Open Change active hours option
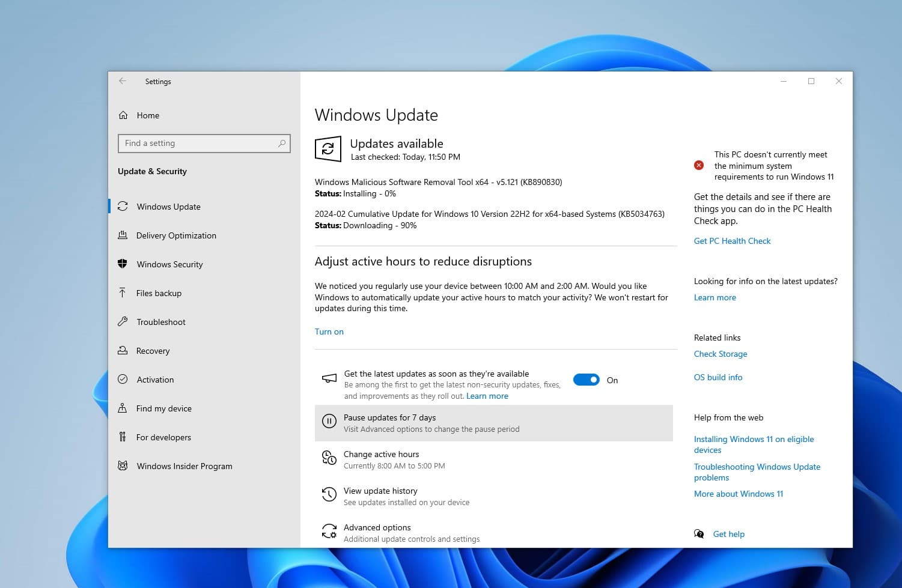Image resolution: width=902 pixels, height=588 pixels. 494,459
